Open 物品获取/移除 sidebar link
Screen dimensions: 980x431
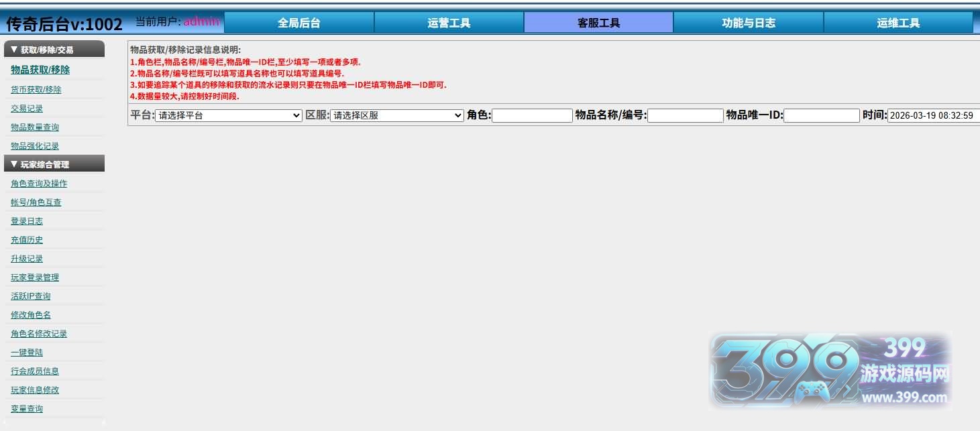[x=40, y=70]
